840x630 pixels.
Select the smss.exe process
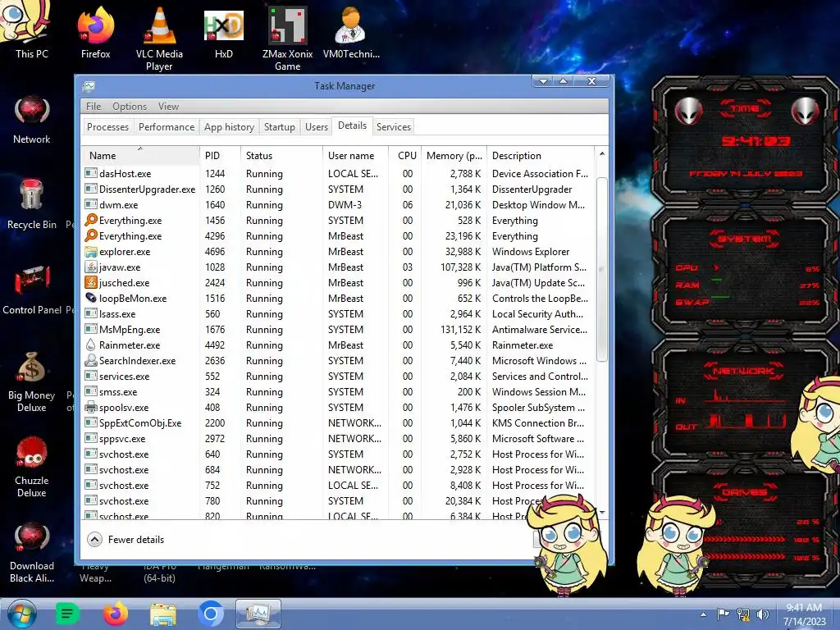point(338,391)
